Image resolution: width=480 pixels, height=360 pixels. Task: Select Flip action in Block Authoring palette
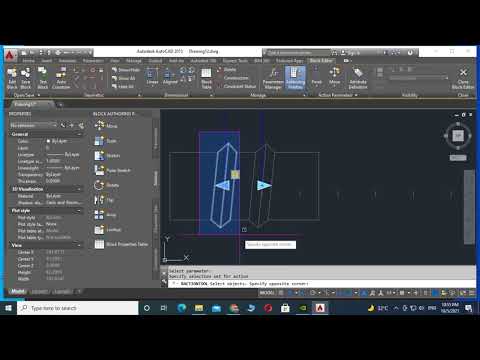click(104, 200)
